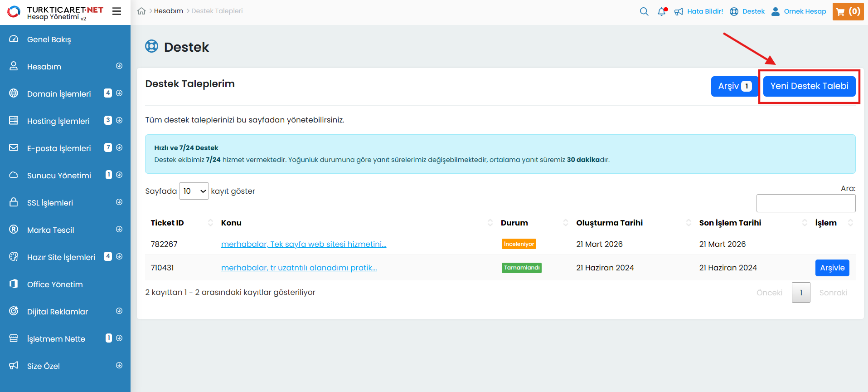The image size is (868, 392).
Task: Open the shopping cart button
Action: [x=848, y=11]
